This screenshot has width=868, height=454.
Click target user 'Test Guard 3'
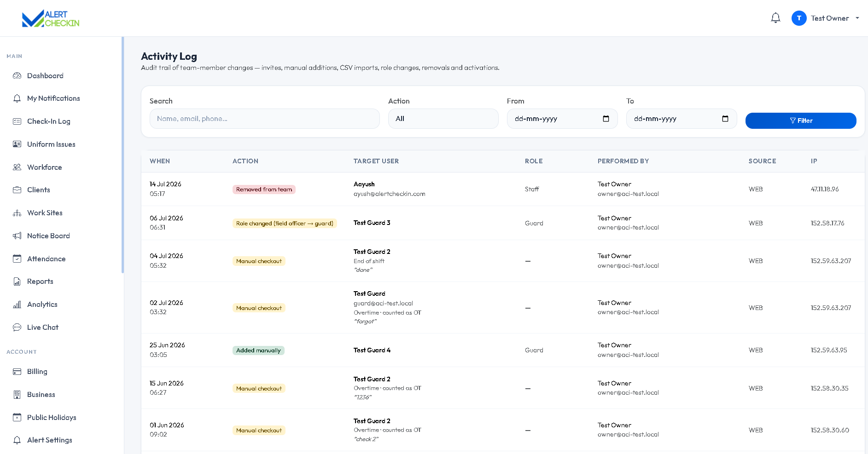372,223
